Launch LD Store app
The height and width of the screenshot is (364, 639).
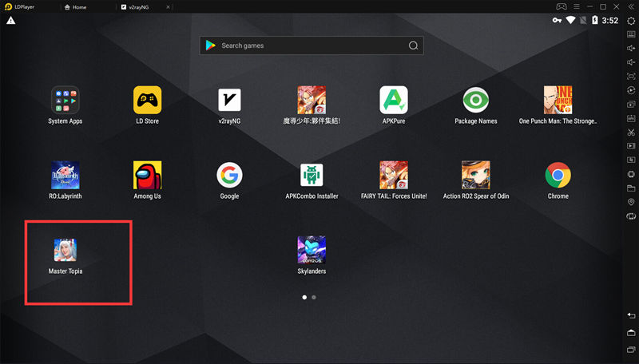(x=148, y=100)
